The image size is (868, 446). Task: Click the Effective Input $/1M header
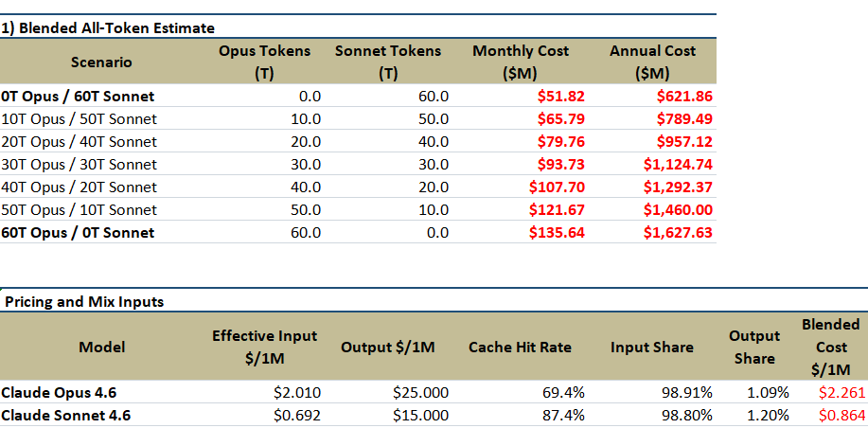(265, 347)
